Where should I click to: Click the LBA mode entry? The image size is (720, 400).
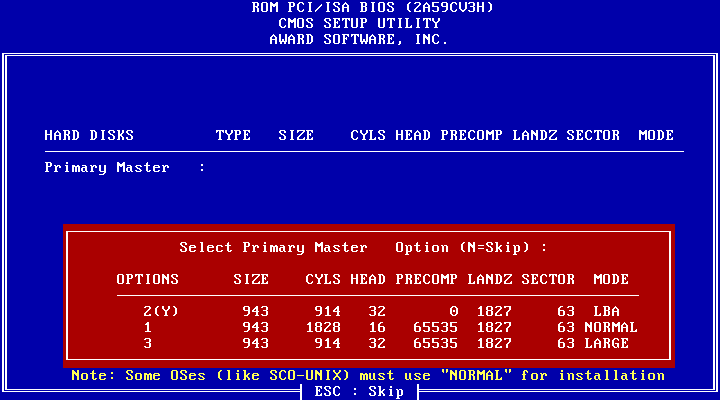[x=606, y=311]
